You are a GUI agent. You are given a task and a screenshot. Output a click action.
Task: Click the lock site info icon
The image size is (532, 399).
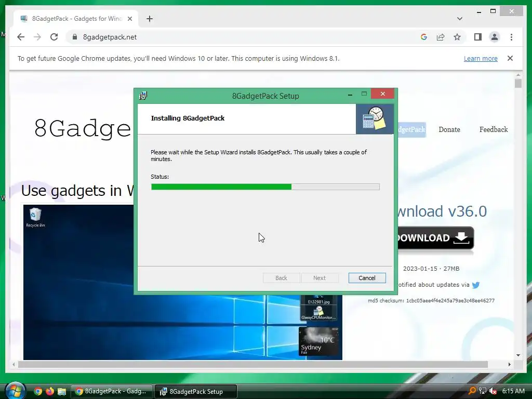tap(75, 37)
